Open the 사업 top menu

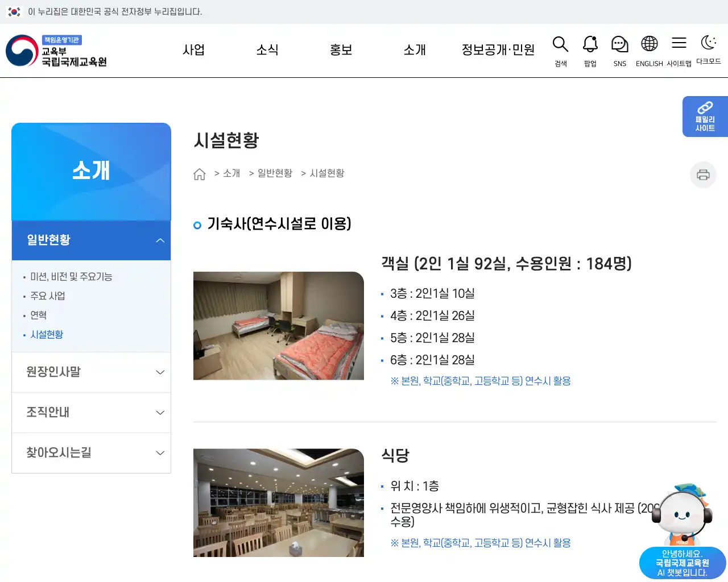tap(193, 50)
